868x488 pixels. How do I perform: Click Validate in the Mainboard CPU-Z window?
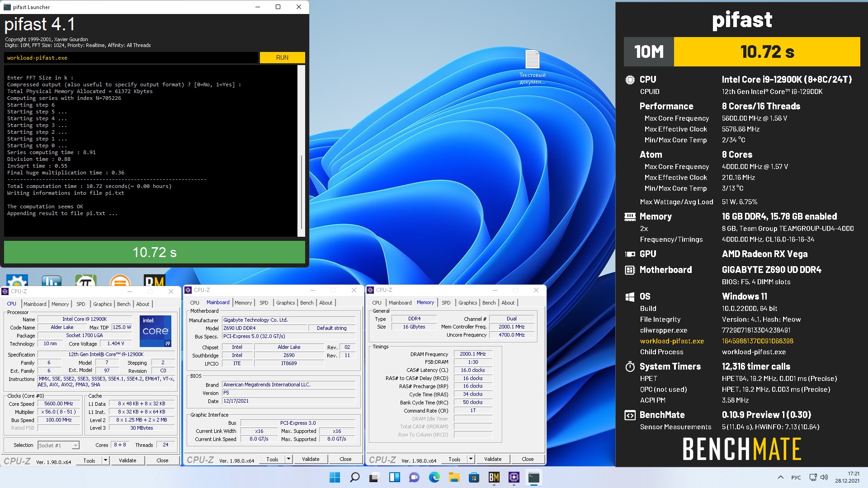(311, 459)
